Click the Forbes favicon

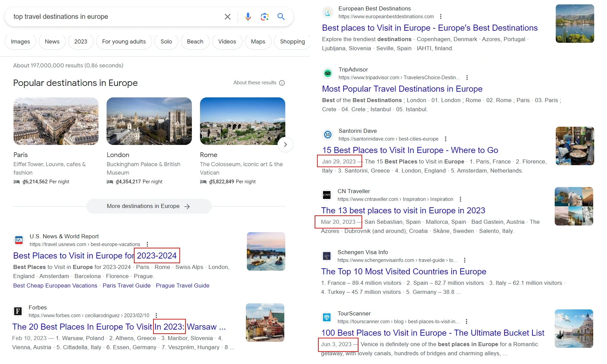[18, 311]
